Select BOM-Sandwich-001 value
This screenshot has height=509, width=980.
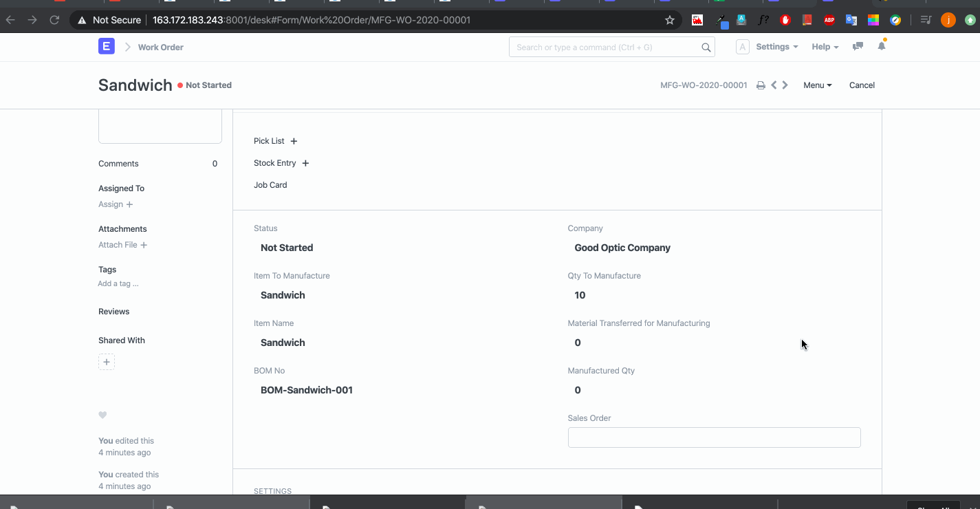click(307, 390)
